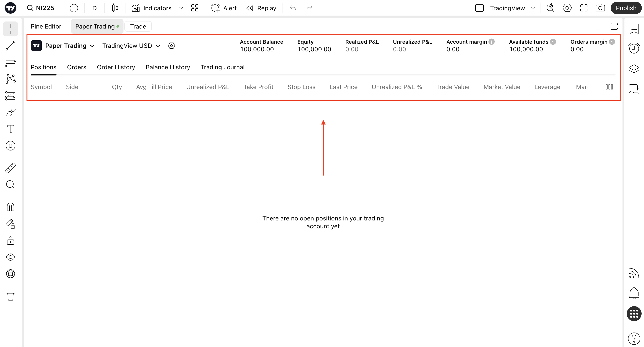
Task: Toggle stay in drawing mode
Action: click(11, 224)
